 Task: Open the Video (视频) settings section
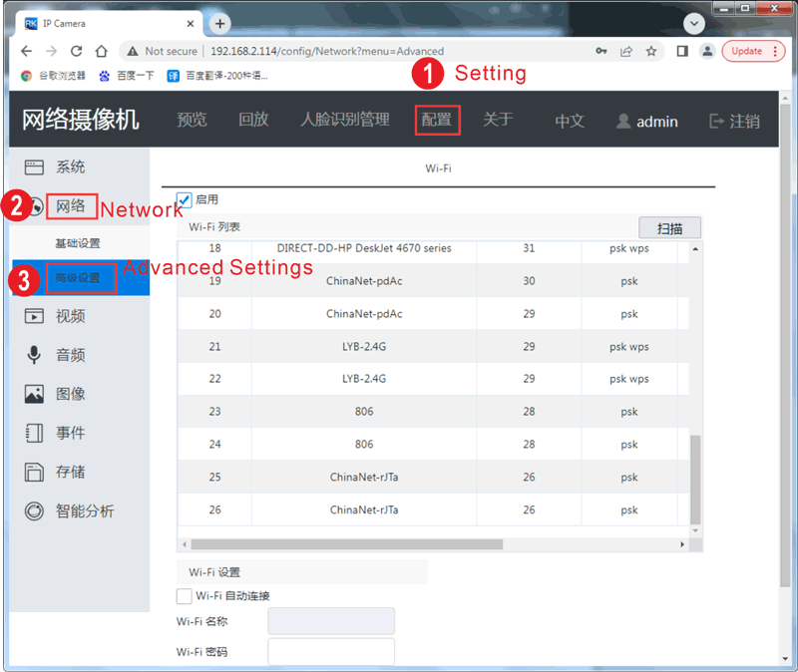(70, 316)
